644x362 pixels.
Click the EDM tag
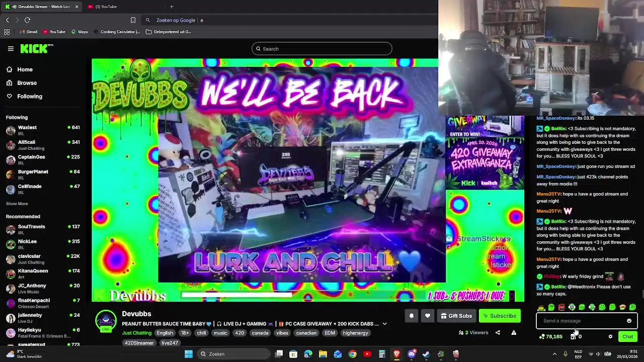point(330,333)
